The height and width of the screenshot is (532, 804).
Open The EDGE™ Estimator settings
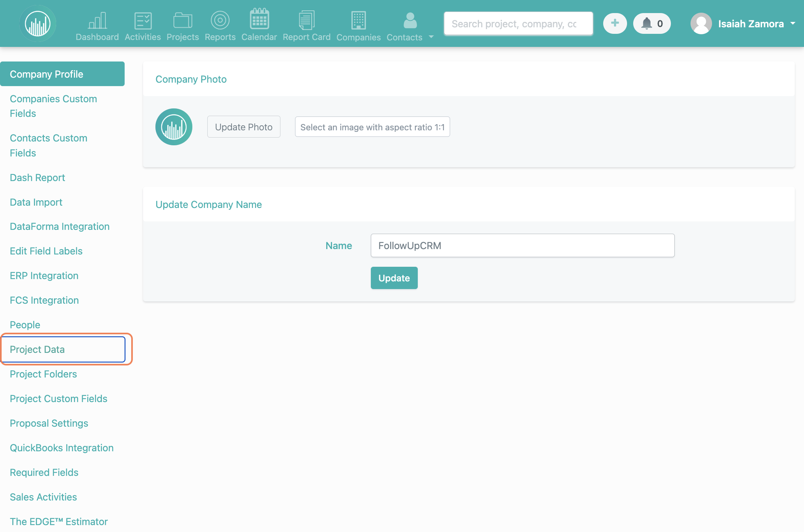point(59,522)
